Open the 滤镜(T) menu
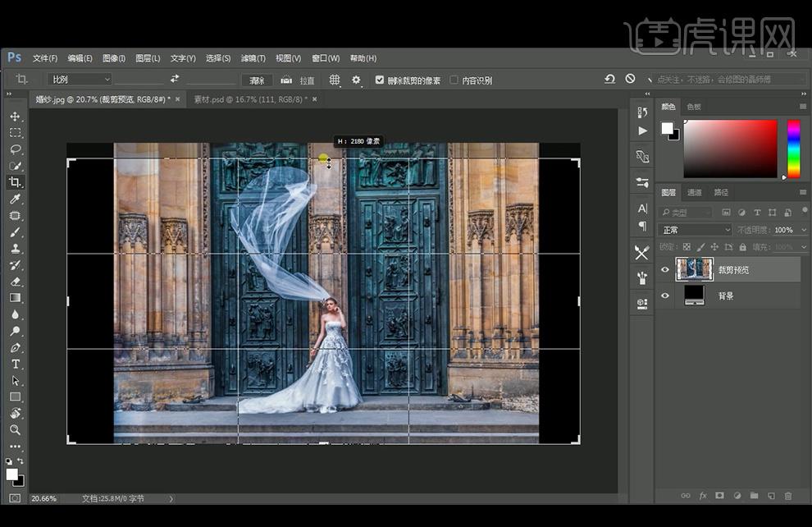The height and width of the screenshot is (527, 812). point(253,58)
